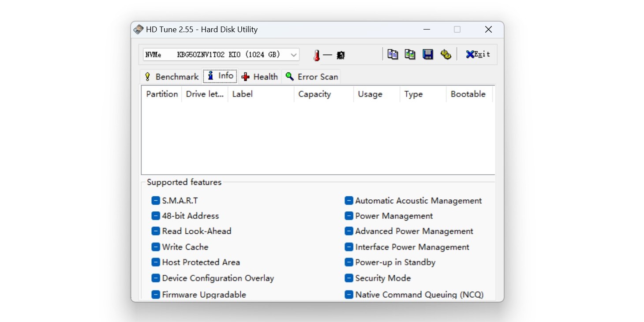Switch to the Benchmark tab
The width and height of the screenshot is (644, 322).
(x=172, y=77)
